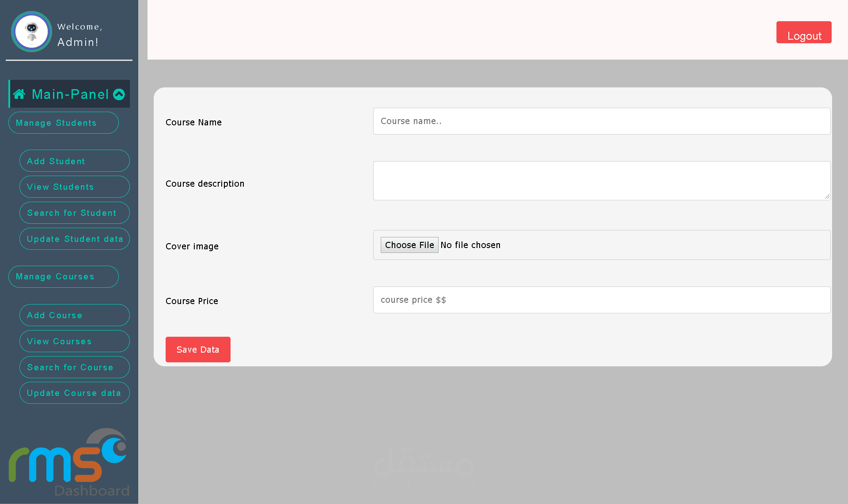Click inside the Course description textarea

[x=602, y=181]
